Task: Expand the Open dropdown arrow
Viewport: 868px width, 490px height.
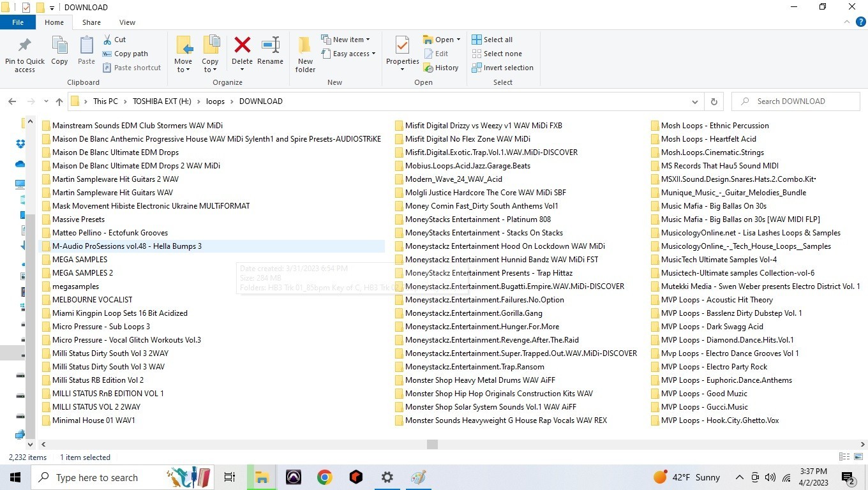Action: [458, 40]
